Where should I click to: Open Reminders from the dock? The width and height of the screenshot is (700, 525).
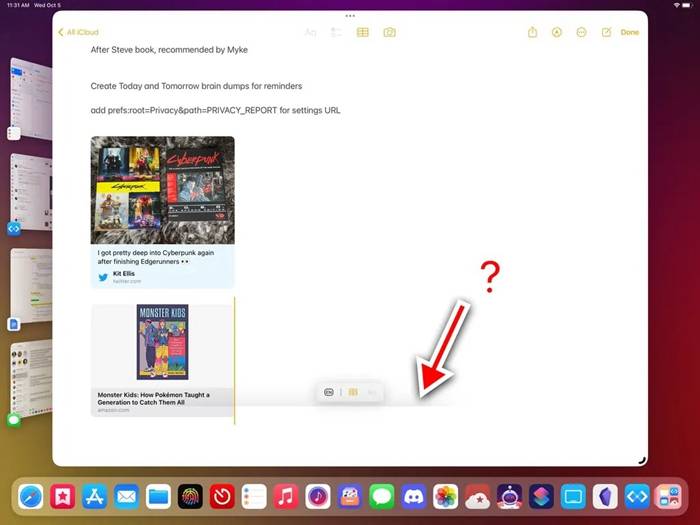coord(254,496)
